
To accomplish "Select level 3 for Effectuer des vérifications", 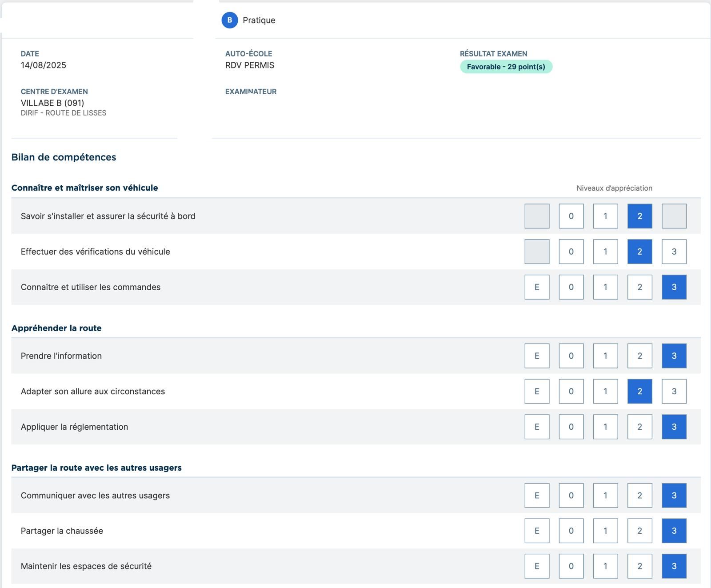I will (674, 252).
